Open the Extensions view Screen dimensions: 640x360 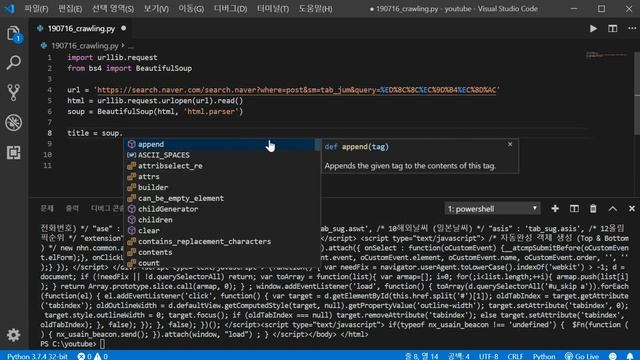click(13, 153)
